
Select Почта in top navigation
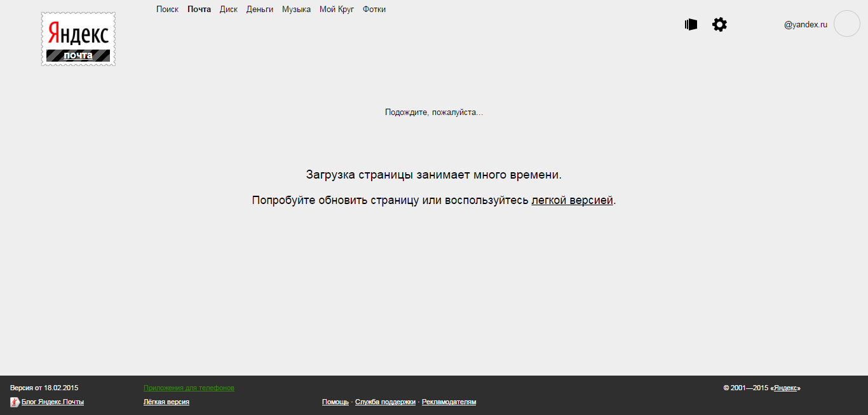199,10
